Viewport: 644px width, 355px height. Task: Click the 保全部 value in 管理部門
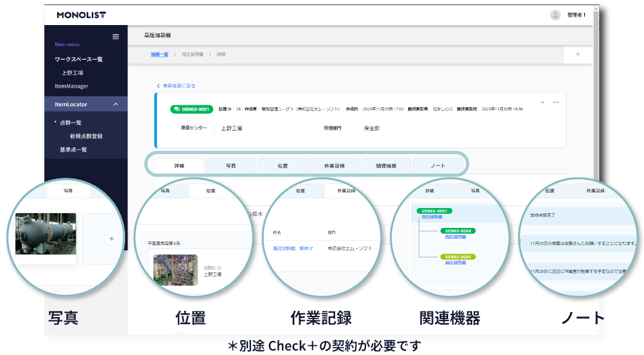(x=372, y=128)
